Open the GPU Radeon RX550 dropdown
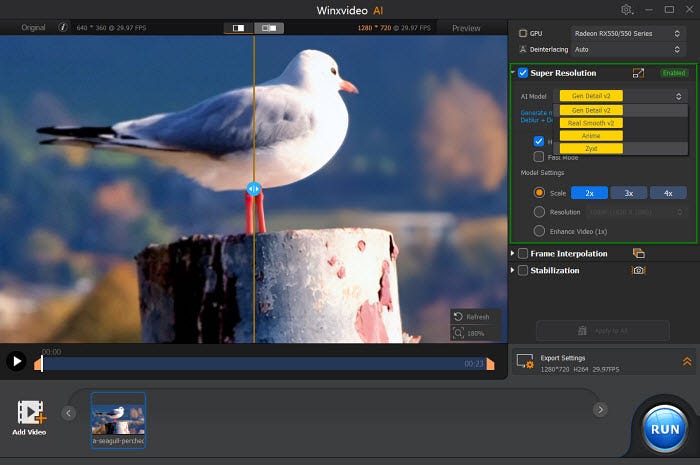 point(629,33)
